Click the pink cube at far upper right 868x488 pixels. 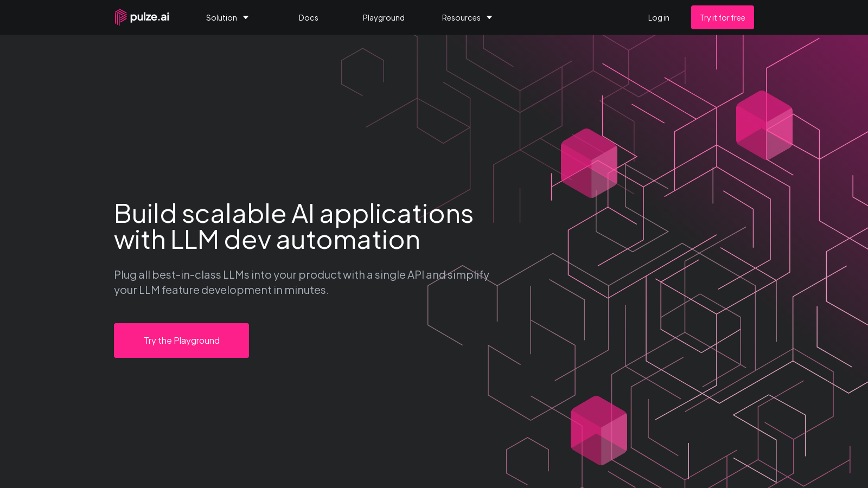[x=764, y=125]
